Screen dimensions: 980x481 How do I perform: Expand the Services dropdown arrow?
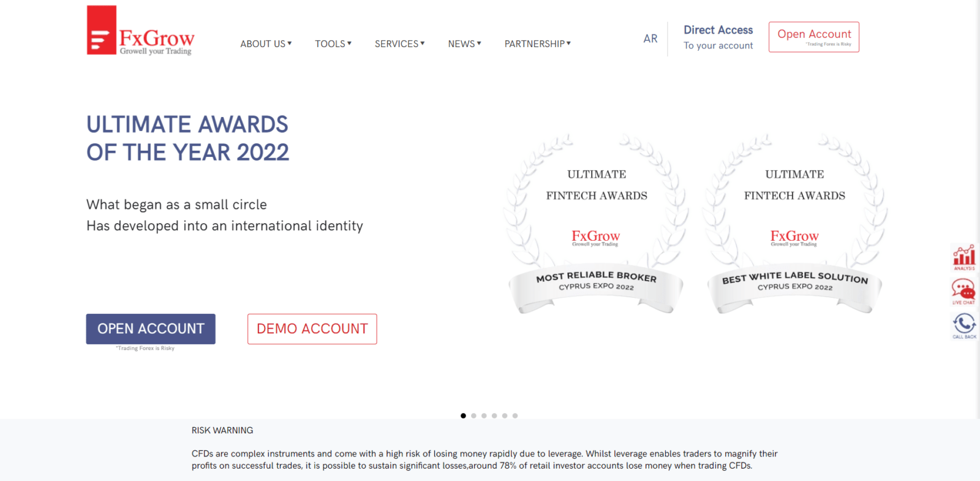coord(423,44)
